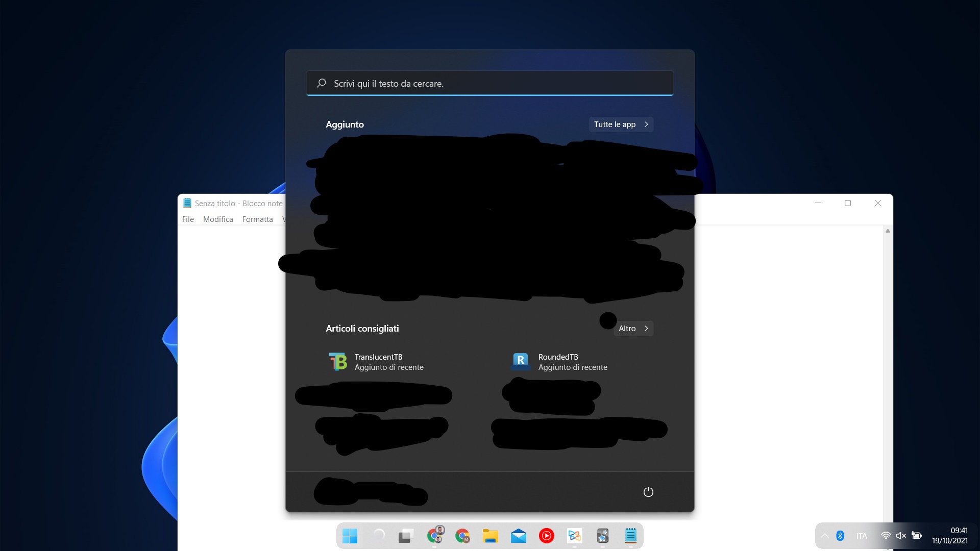This screenshot has height=551, width=980.
Task: Expand hidden tray icons with the chevron
Action: pos(825,536)
